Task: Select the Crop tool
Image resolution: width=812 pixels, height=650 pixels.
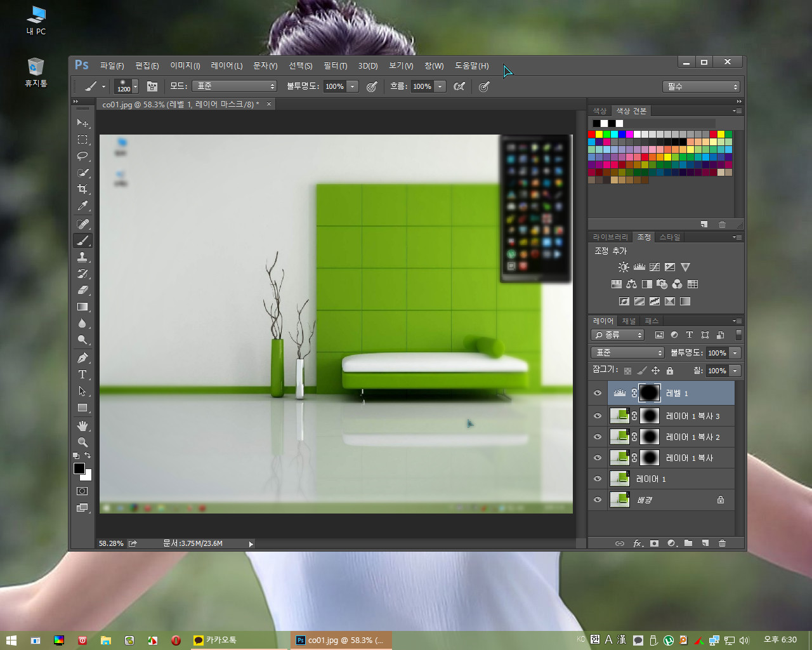Action: [x=82, y=189]
